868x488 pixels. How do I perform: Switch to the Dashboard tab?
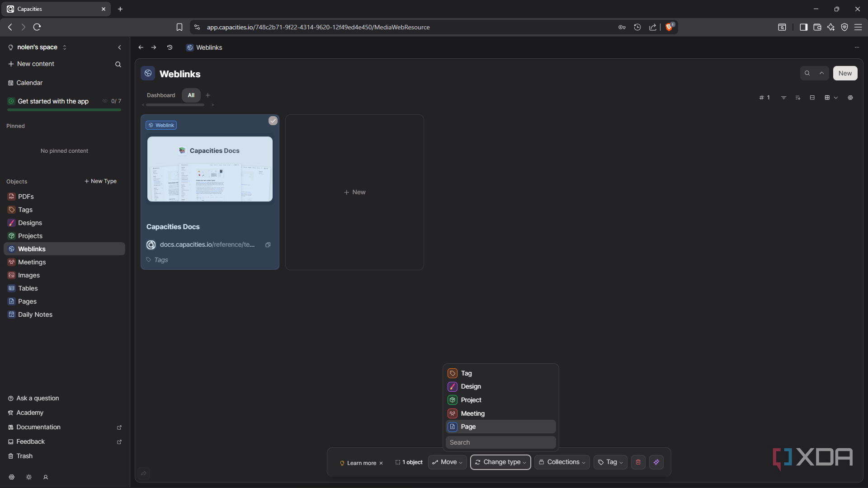coord(161,95)
